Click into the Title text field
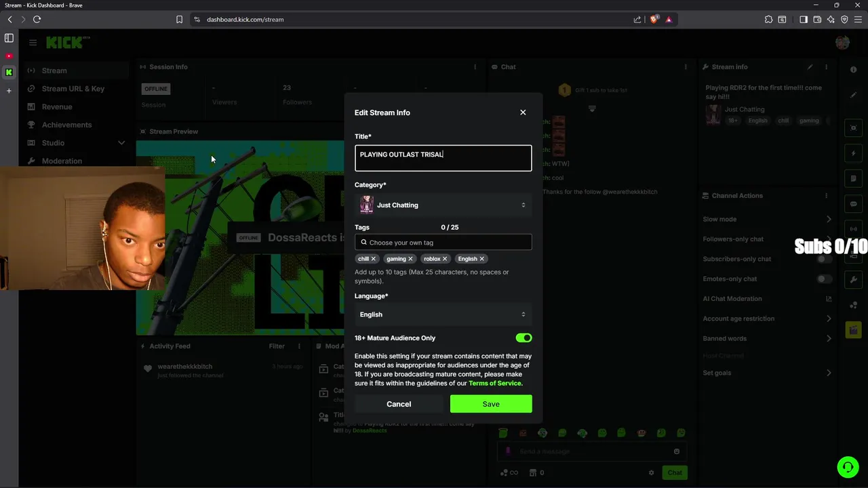This screenshot has height=488, width=868. (x=443, y=158)
